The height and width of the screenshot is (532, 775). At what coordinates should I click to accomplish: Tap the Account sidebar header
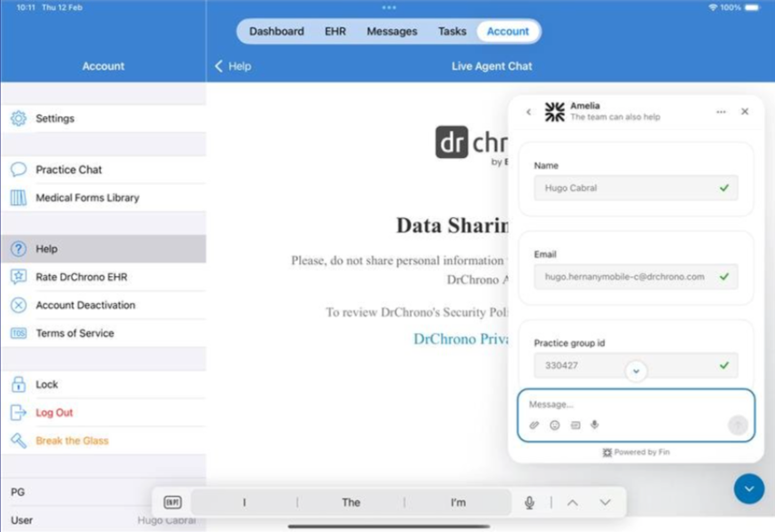[x=104, y=66]
